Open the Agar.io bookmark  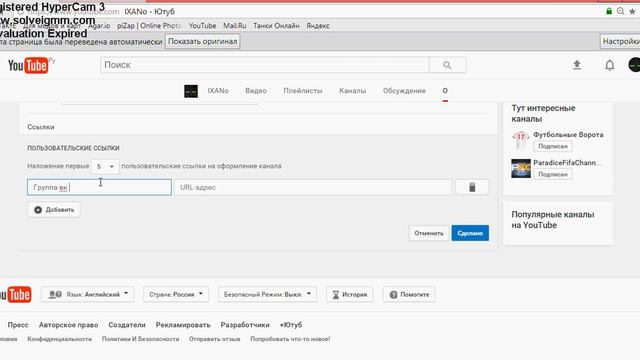click(99, 26)
